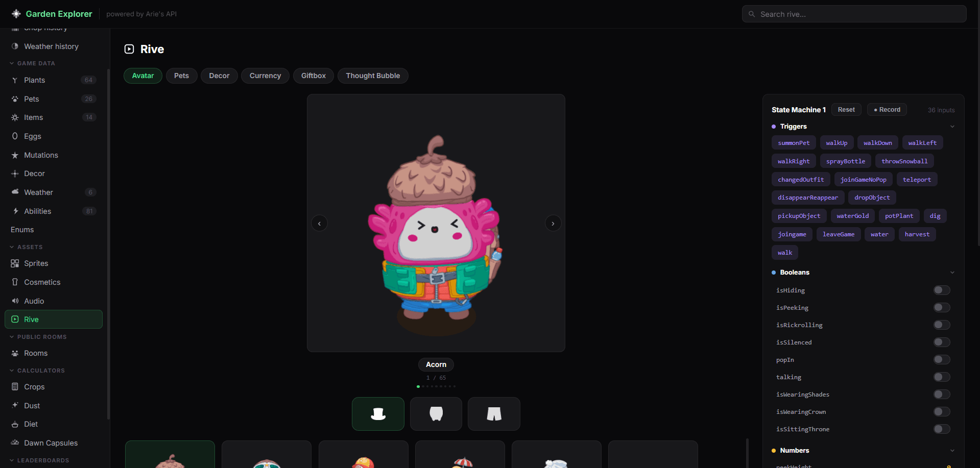
Task: Fire the throwSnowball trigger
Action: [904, 161]
